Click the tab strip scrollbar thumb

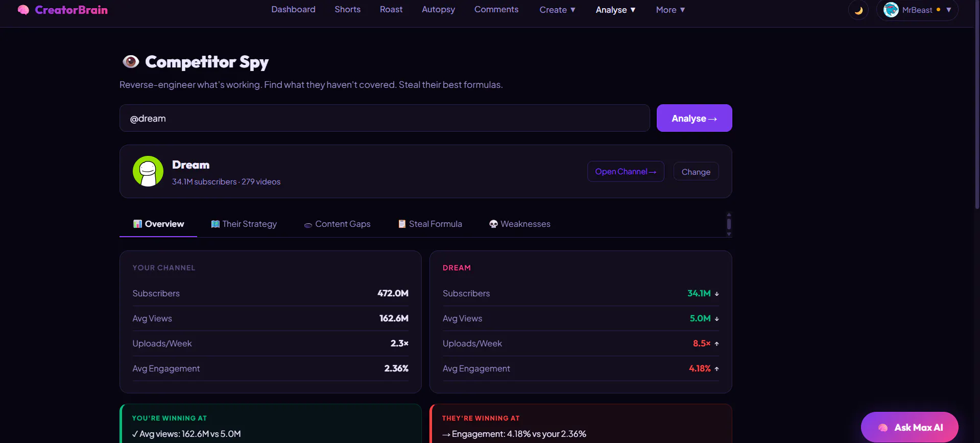click(729, 224)
